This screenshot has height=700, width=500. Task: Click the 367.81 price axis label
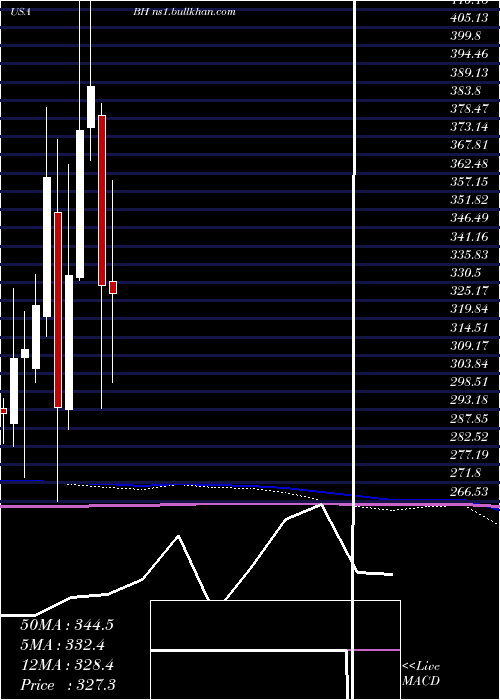469,145
